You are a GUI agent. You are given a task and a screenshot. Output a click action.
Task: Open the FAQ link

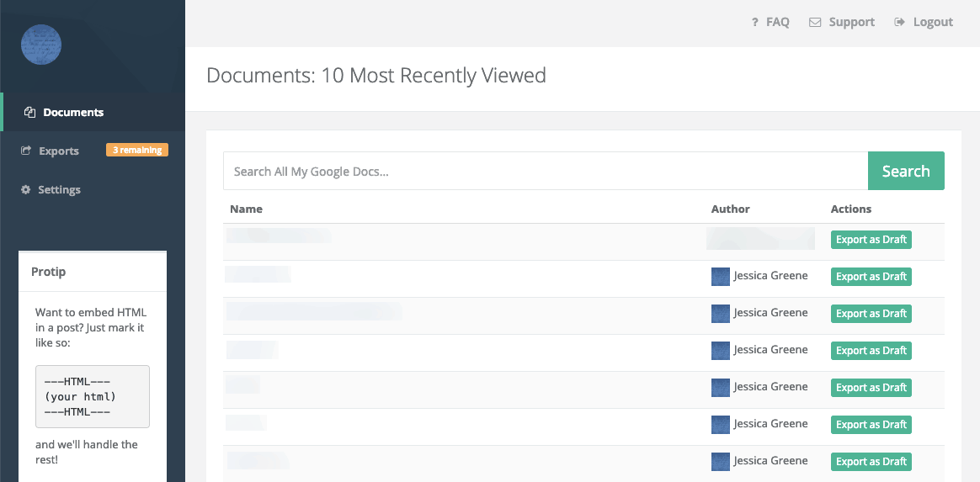click(x=777, y=23)
